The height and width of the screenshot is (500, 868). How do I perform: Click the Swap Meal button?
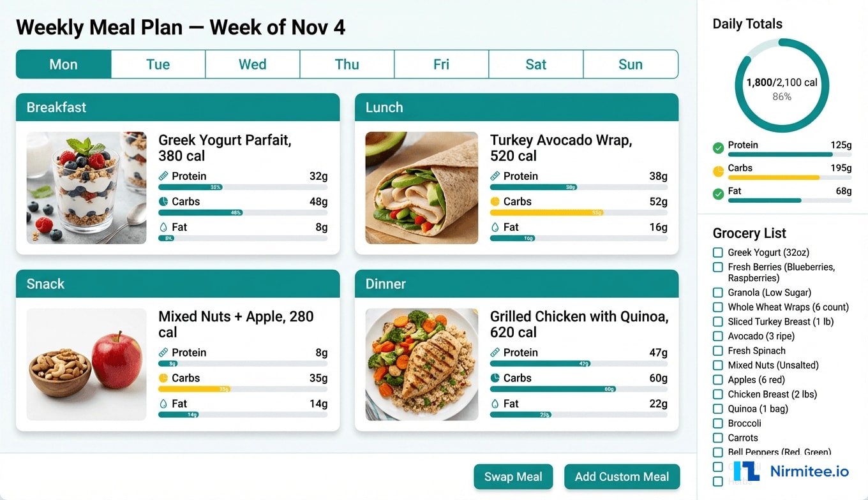click(x=513, y=476)
